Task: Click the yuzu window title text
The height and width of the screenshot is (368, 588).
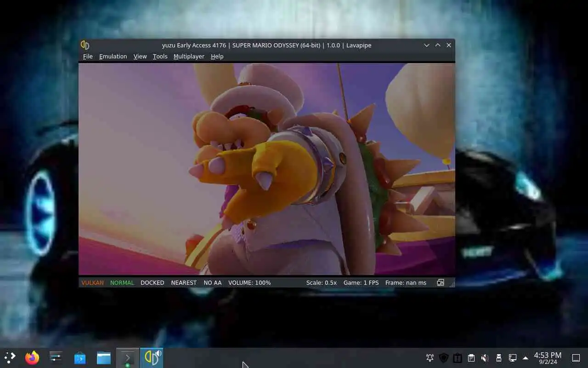Action: point(266,45)
